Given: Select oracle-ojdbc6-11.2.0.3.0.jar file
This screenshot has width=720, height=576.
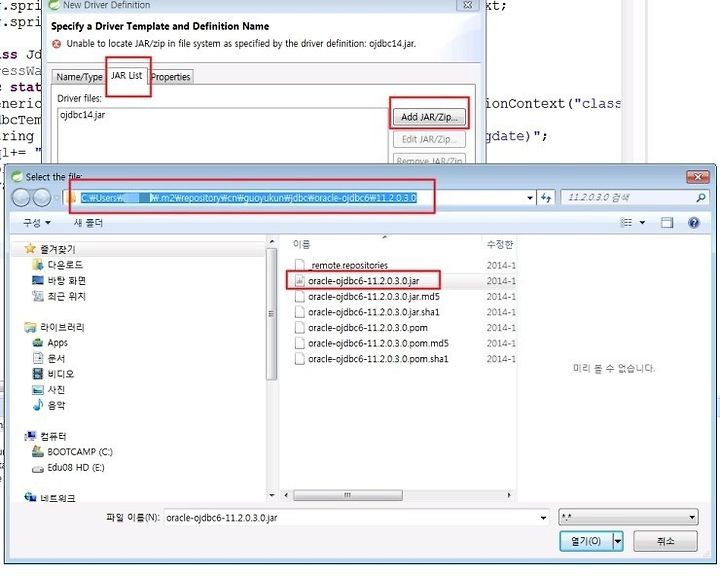Looking at the screenshot, I should (357, 281).
